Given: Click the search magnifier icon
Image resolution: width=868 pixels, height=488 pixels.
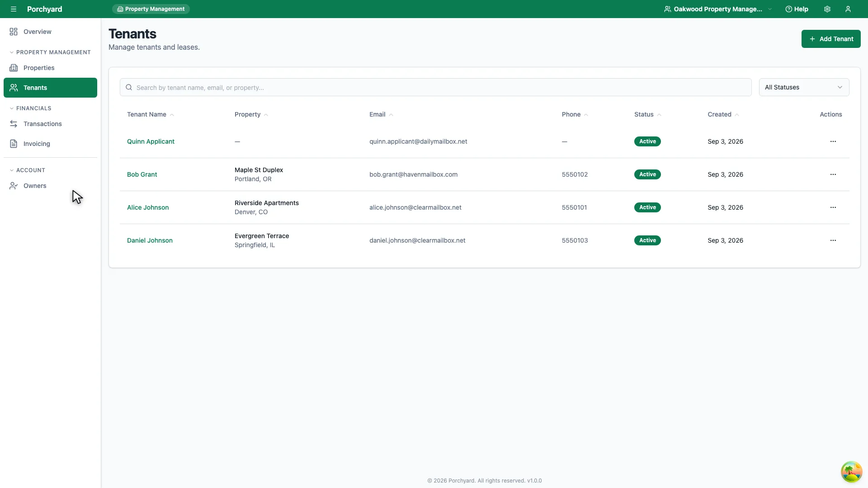Looking at the screenshot, I should click(x=129, y=87).
